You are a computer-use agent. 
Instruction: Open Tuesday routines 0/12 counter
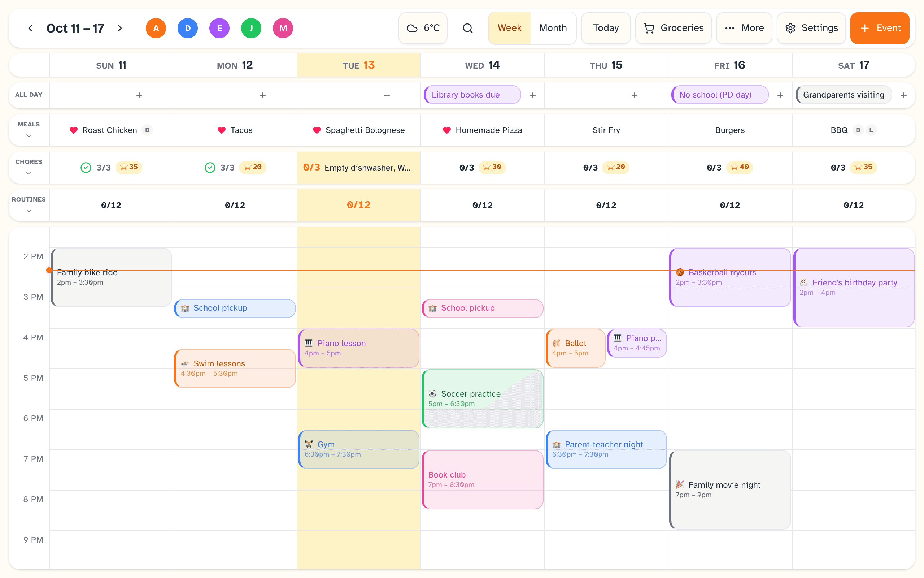[358, 205]
